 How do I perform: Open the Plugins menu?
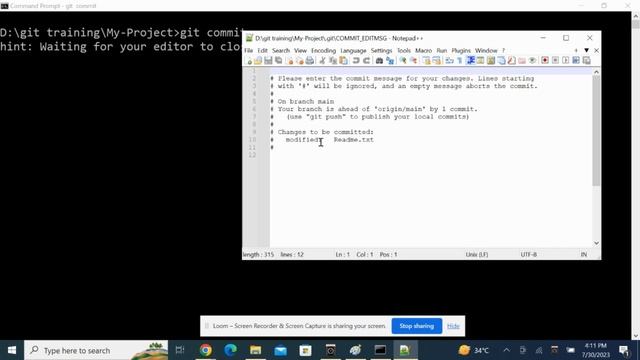(461, 51)
